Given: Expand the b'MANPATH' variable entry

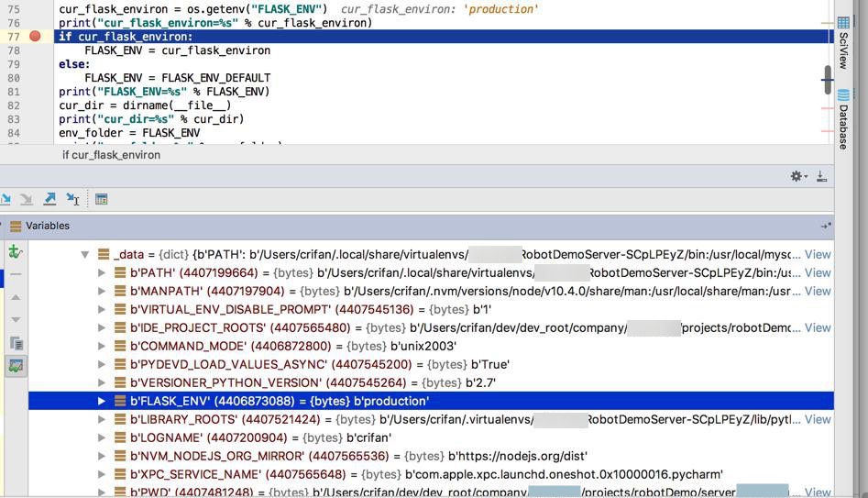Looking at the screenshot, I should [102, 291].
